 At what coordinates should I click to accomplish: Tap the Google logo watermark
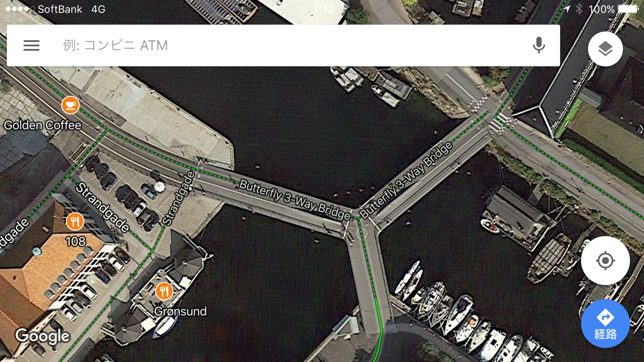[x=43, y=336]
